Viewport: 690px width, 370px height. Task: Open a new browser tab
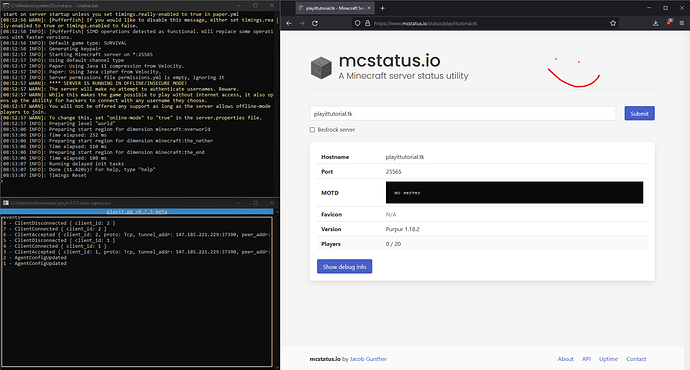(x=382, y=8)
